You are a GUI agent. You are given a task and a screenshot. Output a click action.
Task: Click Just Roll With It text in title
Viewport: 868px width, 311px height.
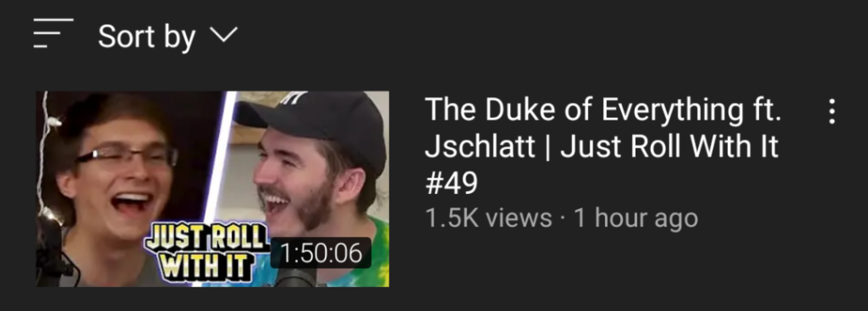coord(670,146)
